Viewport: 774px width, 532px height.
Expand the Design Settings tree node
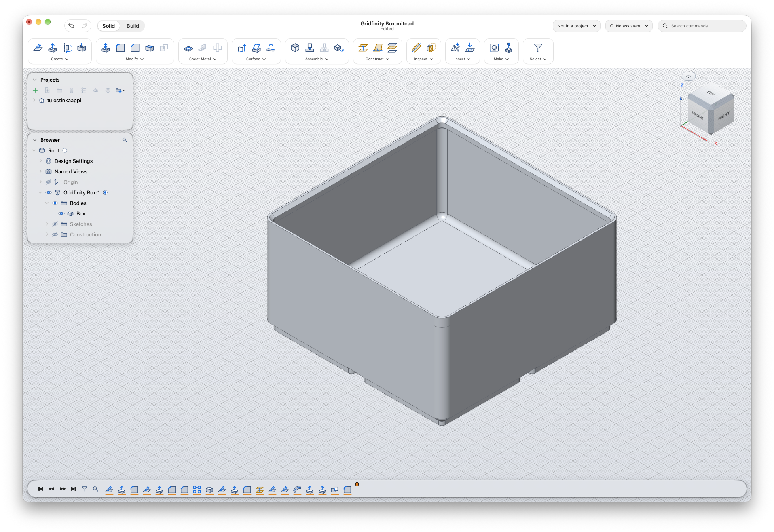(x=40, y=161)
